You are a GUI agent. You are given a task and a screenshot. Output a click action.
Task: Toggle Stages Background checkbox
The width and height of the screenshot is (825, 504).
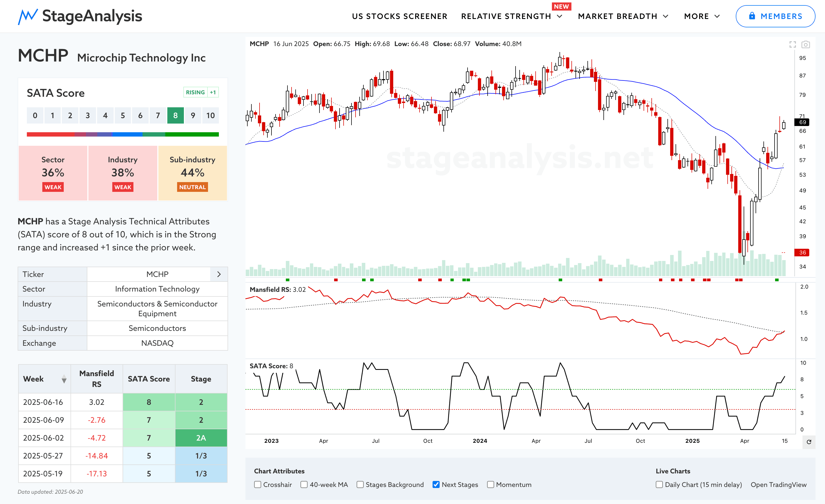(360, 484)
